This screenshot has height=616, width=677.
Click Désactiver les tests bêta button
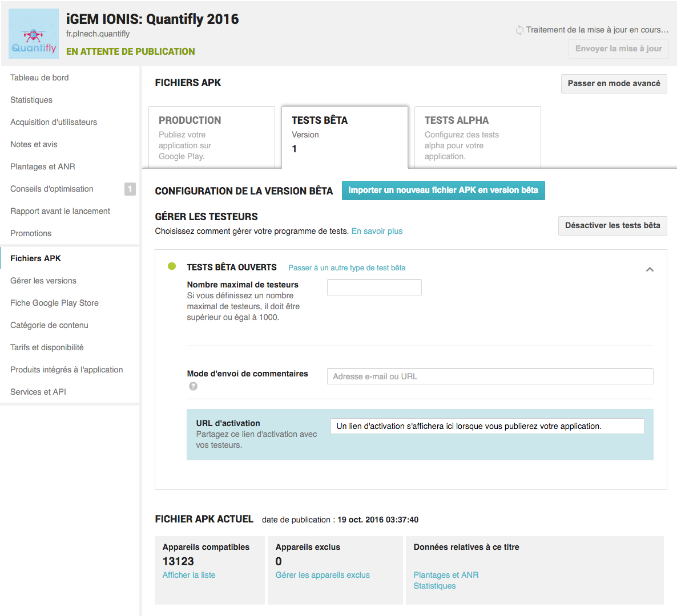(x=612, y=226)
